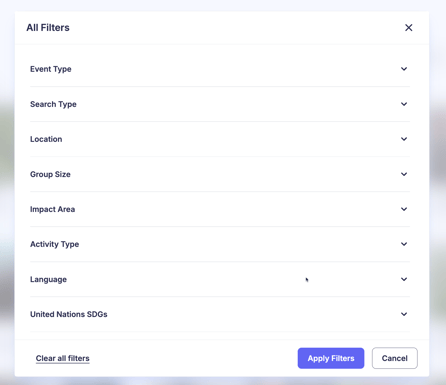Choose the Impact Area filter label

[x=52, y=209]
